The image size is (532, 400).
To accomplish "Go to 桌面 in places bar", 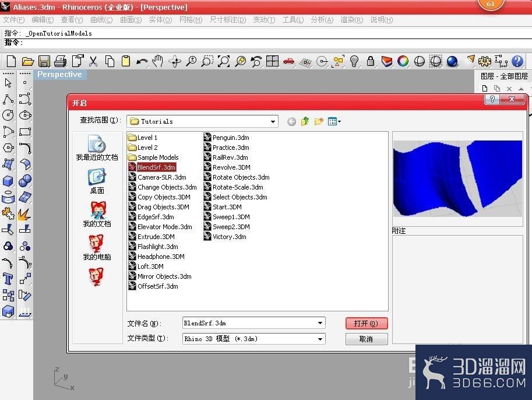I will click(x=97, y=182).
